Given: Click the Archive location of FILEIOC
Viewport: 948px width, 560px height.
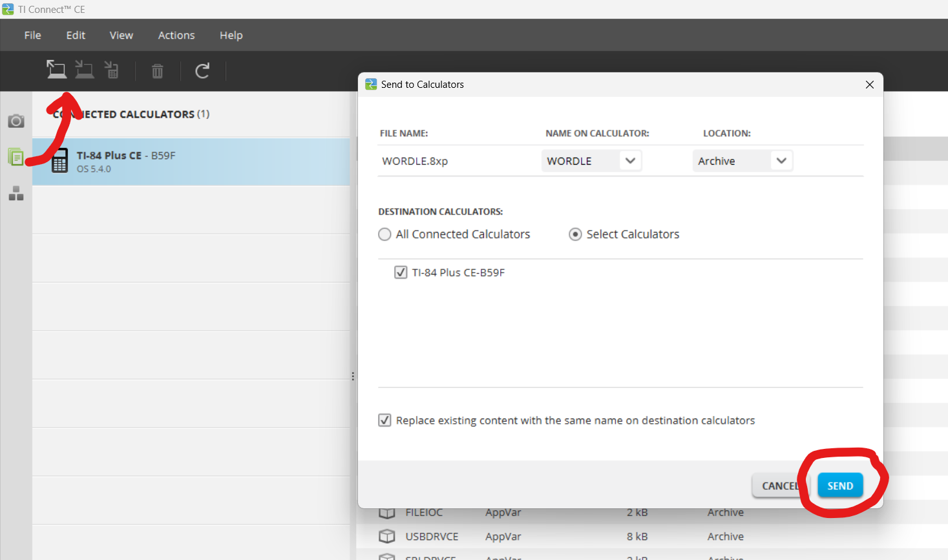Looking at the screenshot, I should tap(725, 513).
